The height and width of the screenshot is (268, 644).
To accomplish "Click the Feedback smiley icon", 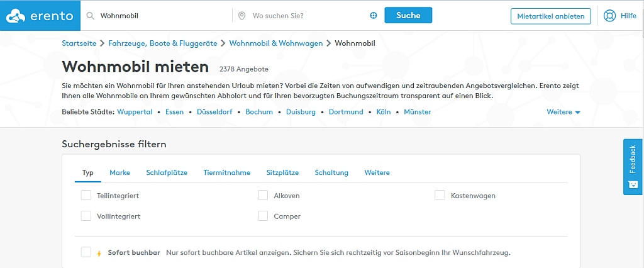I will [633, 185].
